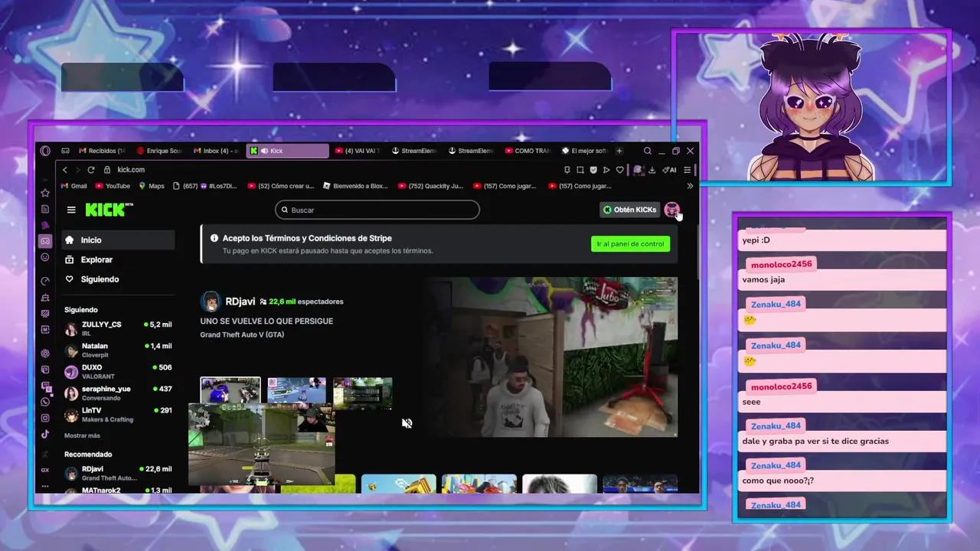Open the GX Corner gamepad sidebar icon
Image resolution: width=980 pixels, height=551 pixels.
45,241
